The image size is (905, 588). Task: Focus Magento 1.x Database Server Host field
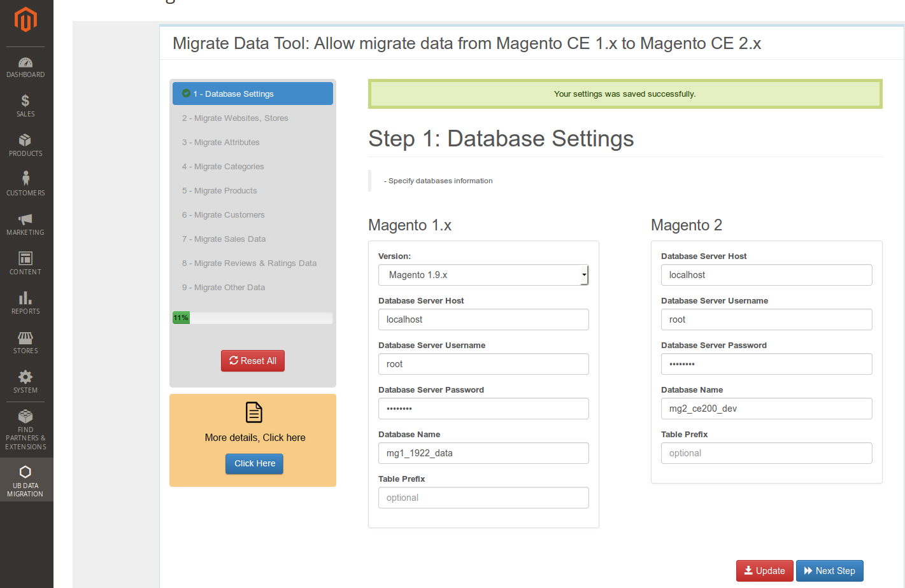[483, 319]
